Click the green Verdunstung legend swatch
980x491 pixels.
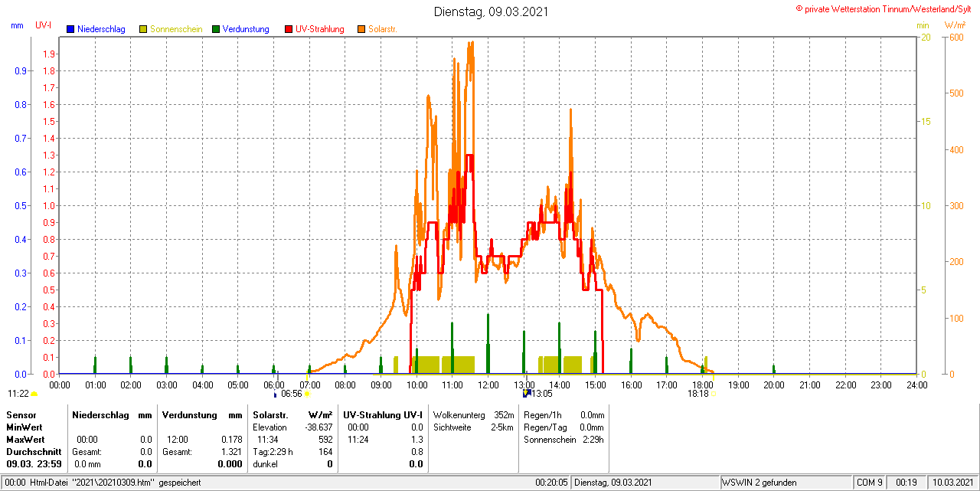(216, 29)
